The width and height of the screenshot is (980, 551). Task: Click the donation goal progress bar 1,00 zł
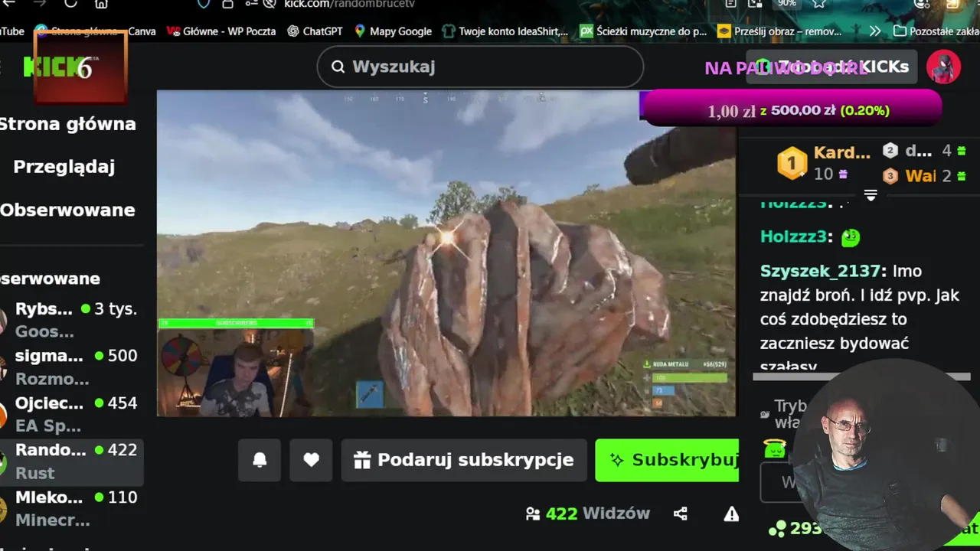[x=792, y=108]
